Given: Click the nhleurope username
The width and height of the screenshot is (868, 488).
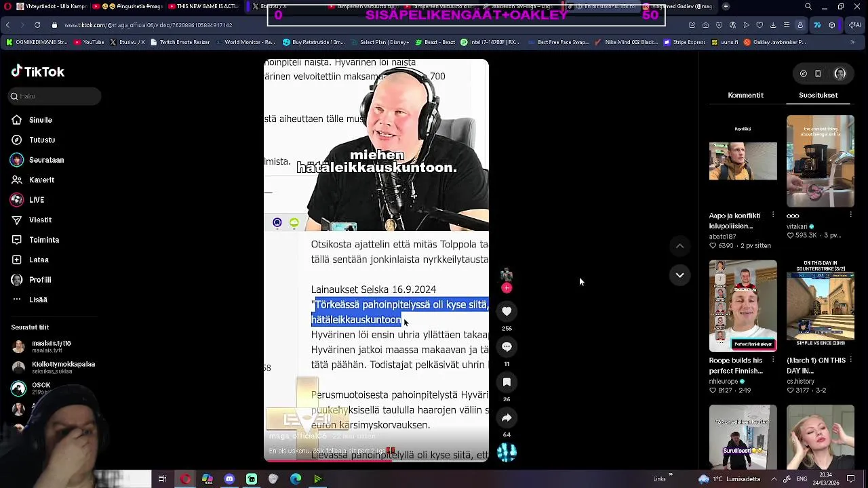Looking at the screenshot, I should coord(723,382).
